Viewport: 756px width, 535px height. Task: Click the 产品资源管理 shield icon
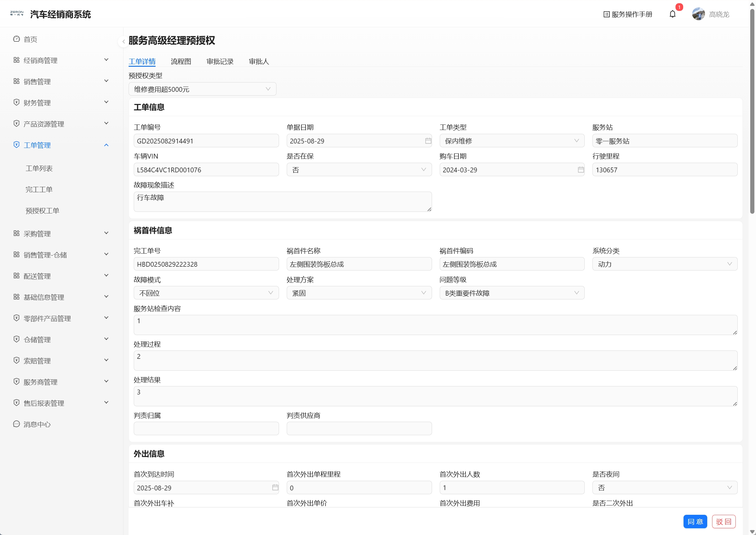click(x=16, y=124)
